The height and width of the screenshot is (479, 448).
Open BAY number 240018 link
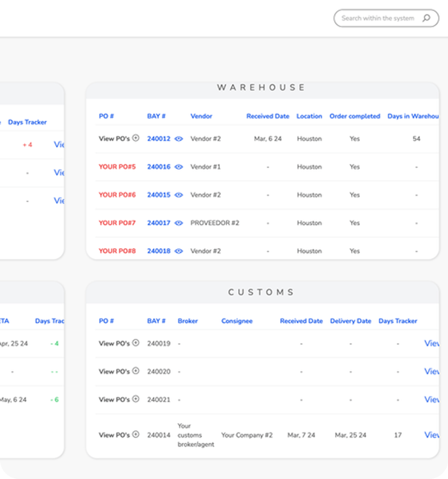coord(159,251)
